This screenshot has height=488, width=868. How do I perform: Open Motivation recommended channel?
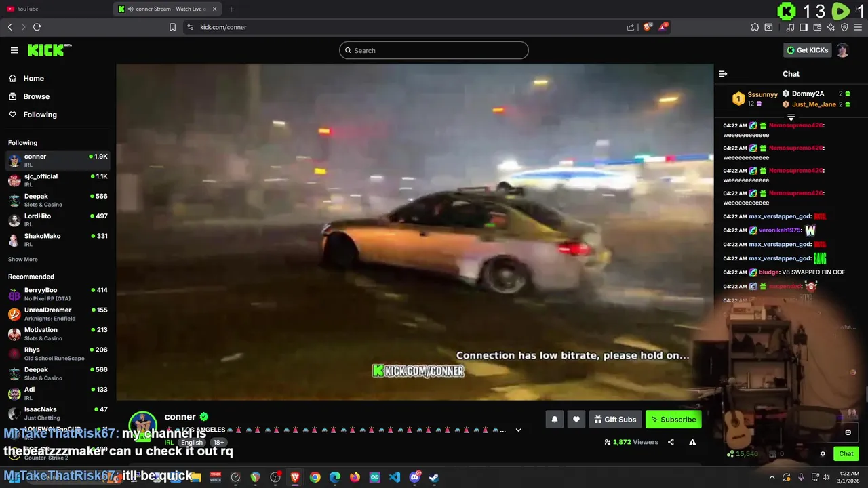click(x=58, y=333)
